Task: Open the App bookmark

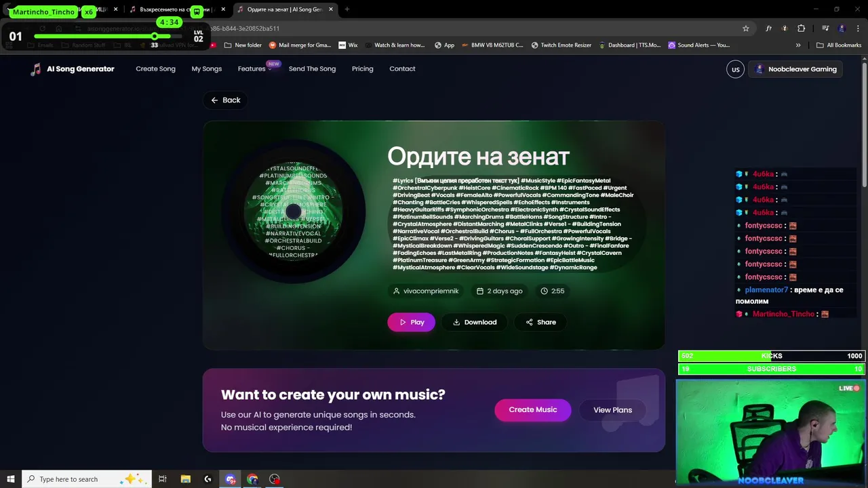Action: pos(444,45)
